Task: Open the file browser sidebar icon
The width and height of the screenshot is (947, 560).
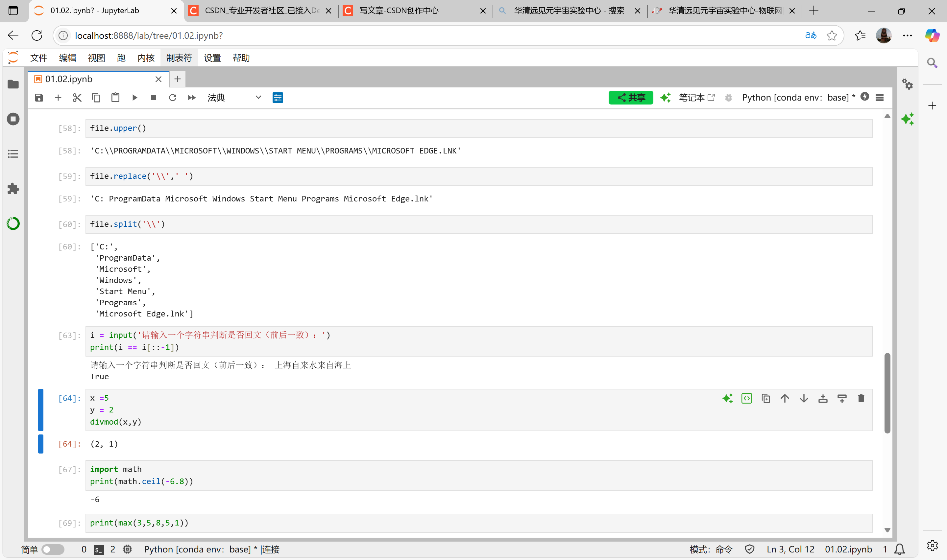Action: click(13, 84)
